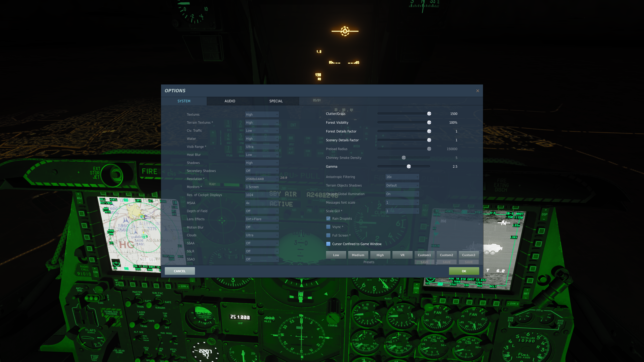This screenshot has height=362, width=644.
Task: Load the Custom1 preset
Action: pos(425,255)
